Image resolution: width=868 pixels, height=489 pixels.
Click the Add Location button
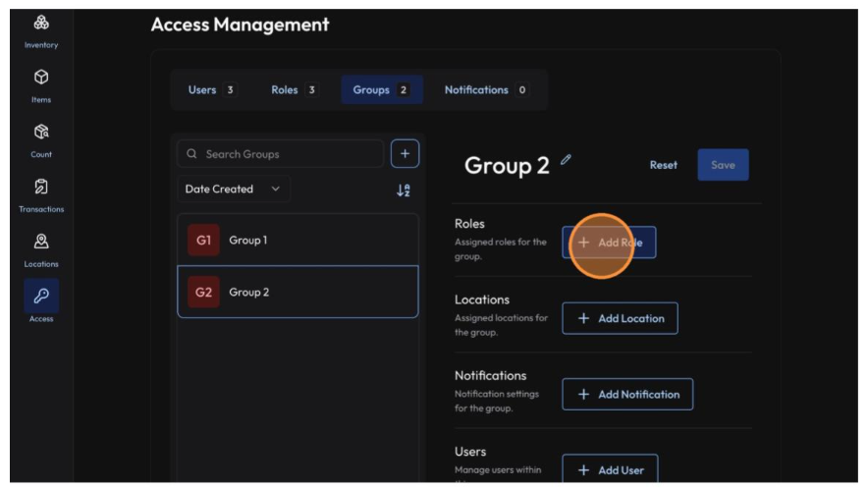(x=620, y=318)
